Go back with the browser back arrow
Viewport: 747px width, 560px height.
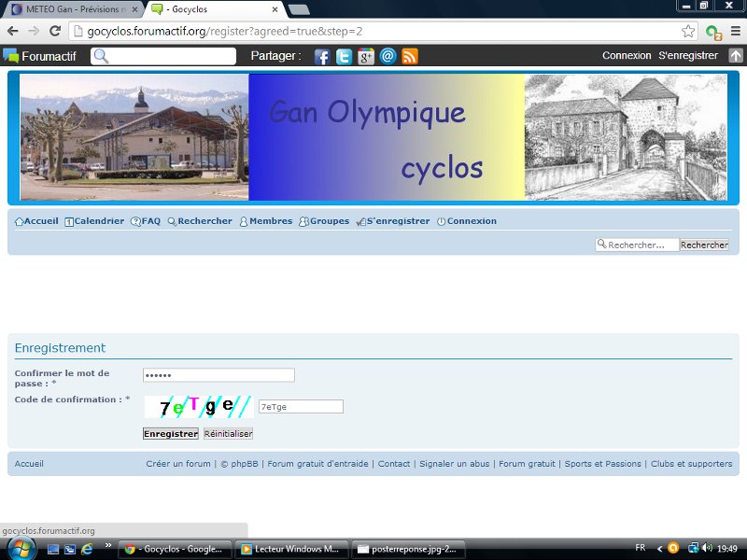click(x=13, y=32)
